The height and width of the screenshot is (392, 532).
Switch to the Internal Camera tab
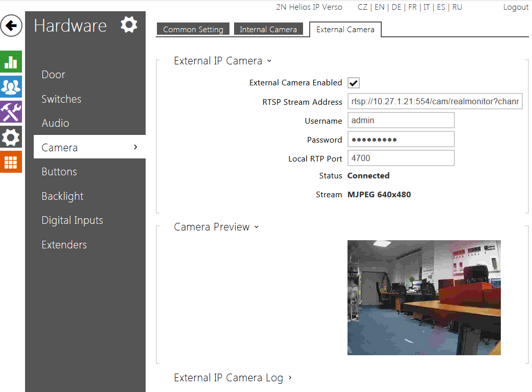coord(268,30)
